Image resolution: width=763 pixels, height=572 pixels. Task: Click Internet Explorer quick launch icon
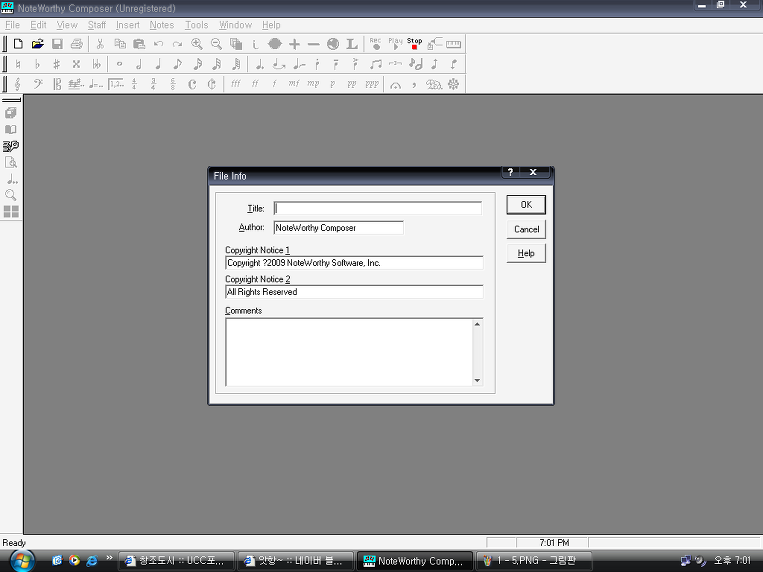click(x=91, y=561)
